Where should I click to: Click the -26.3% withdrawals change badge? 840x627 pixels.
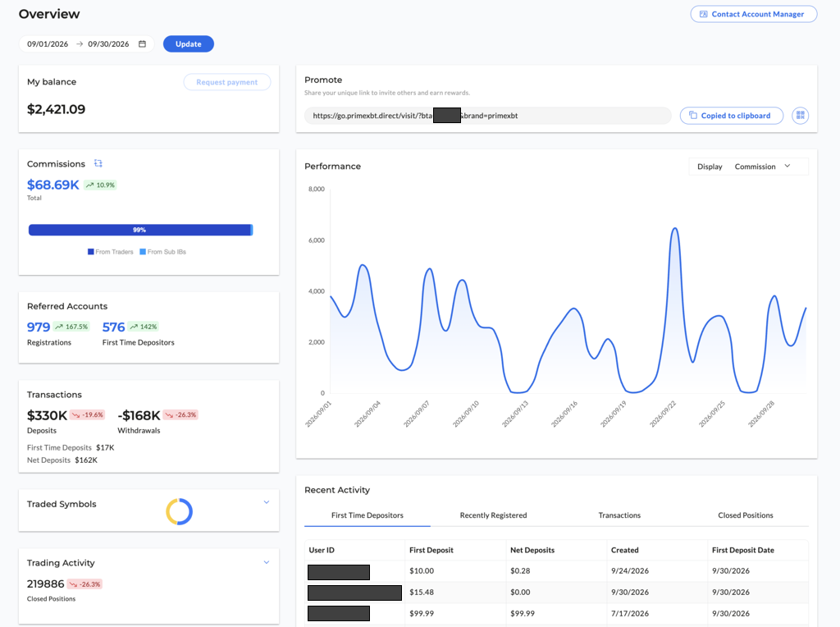pos(180,414)
